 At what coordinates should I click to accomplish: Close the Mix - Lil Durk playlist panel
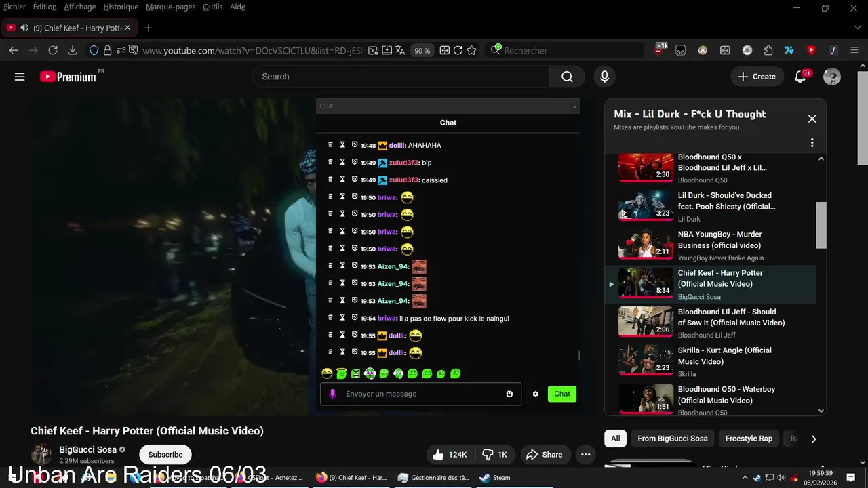[x=812, y=119]
